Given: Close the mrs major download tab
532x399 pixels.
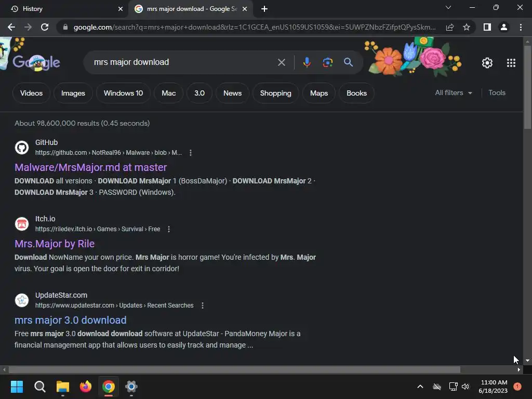Looking at the screenshot, I should pyautogui.click(x=245, y=9).
